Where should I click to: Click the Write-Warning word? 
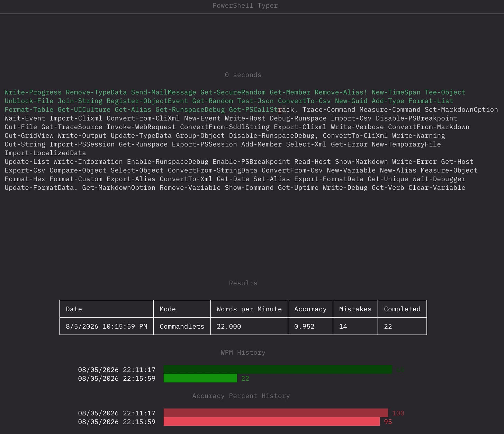[418, 136]
